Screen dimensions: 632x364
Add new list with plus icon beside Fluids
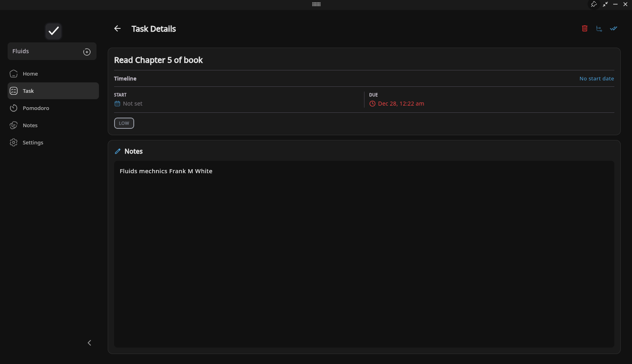[x=87, y=52]
